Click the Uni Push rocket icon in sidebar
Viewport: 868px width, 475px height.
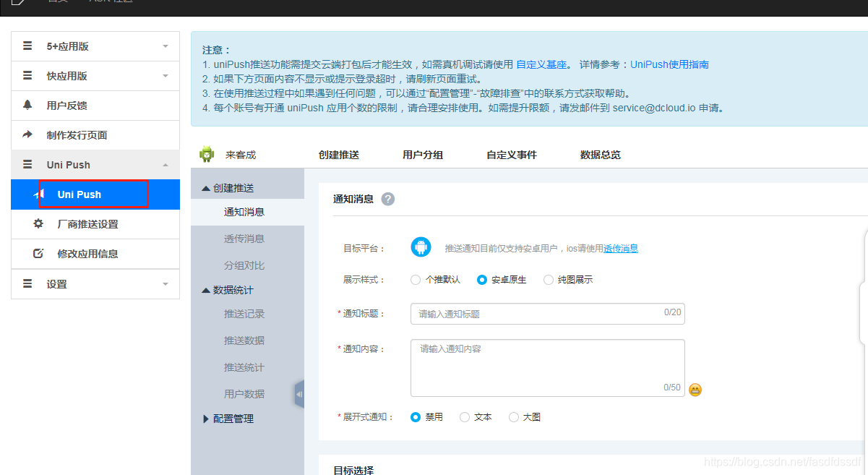pyautogui.click(x=40, y=194)
